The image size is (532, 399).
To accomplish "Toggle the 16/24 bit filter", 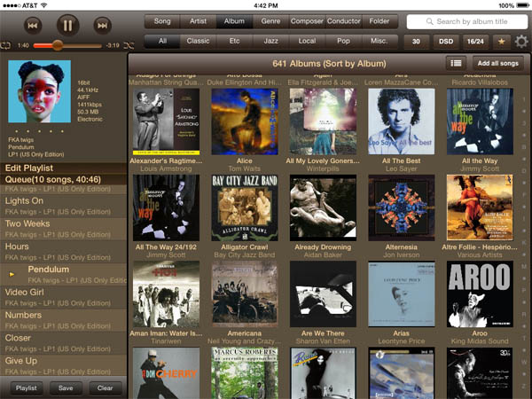I will tap(475, 42).
